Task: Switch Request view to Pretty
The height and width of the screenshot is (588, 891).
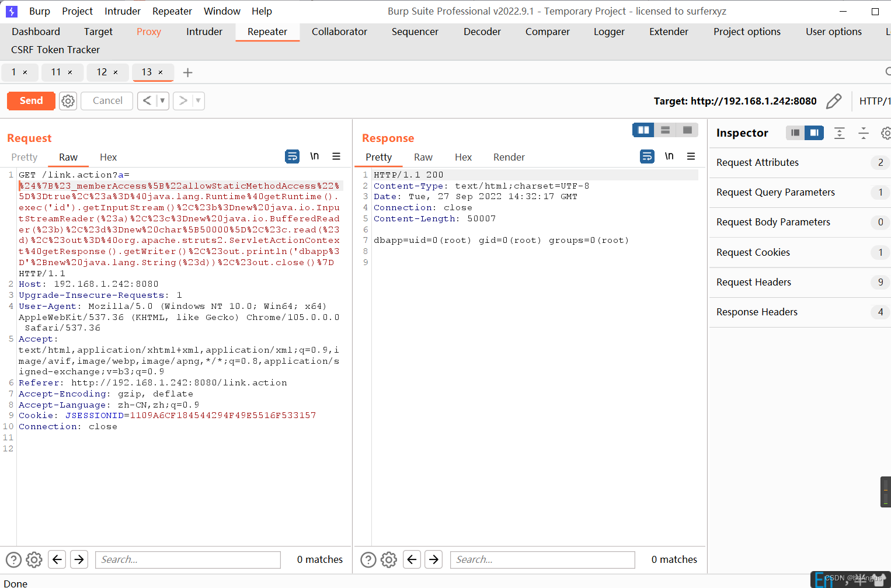Action: point(25,157)
